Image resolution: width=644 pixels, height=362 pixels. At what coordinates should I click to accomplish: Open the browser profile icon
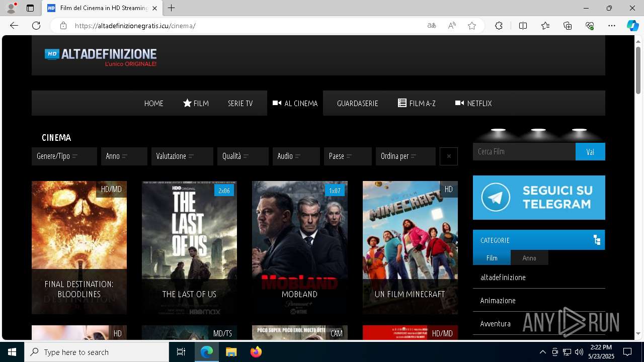coord(11,8)
